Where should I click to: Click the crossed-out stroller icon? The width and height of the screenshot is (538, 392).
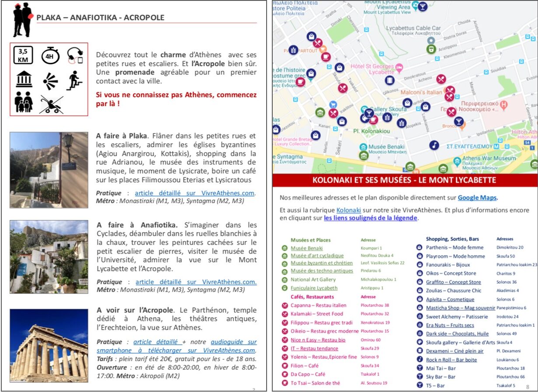tap(51, 104)
